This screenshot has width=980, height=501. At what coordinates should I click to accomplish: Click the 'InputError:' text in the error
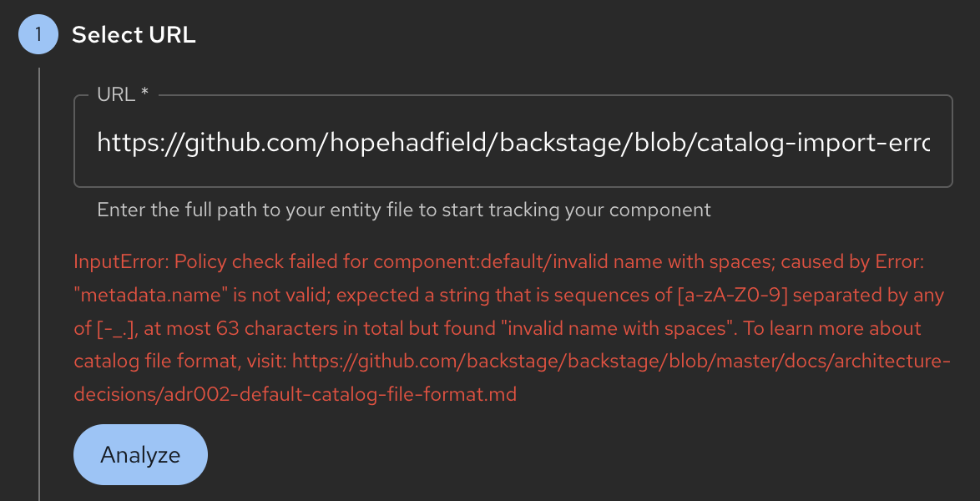pyautogui.click(x=121, y=261)
